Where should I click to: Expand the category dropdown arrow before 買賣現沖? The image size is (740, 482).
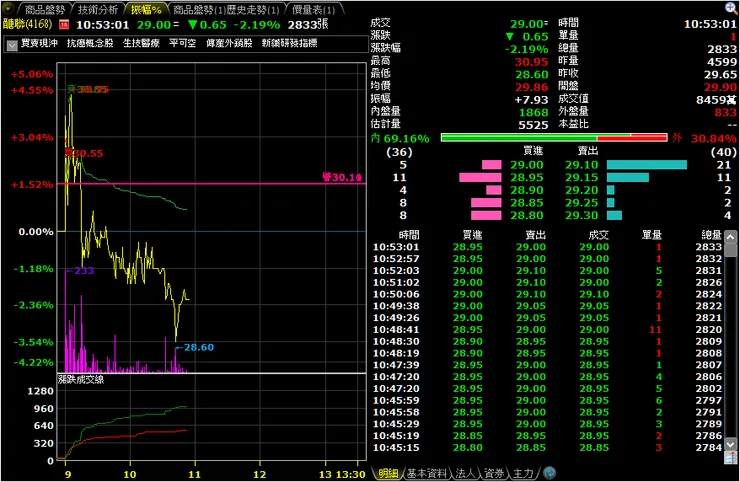click(12, 44)
